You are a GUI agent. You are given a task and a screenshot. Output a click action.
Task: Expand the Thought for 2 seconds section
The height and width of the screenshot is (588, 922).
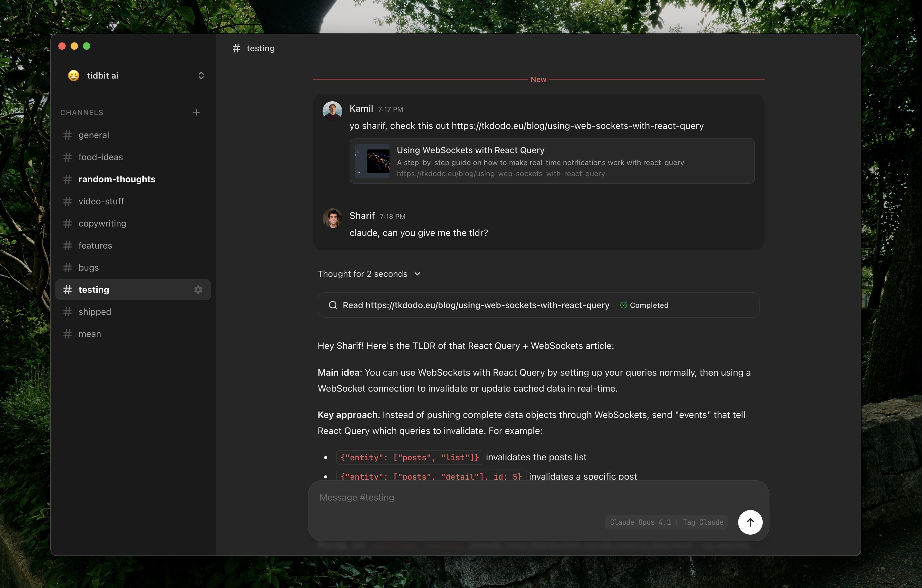click(x=369, y=274)
